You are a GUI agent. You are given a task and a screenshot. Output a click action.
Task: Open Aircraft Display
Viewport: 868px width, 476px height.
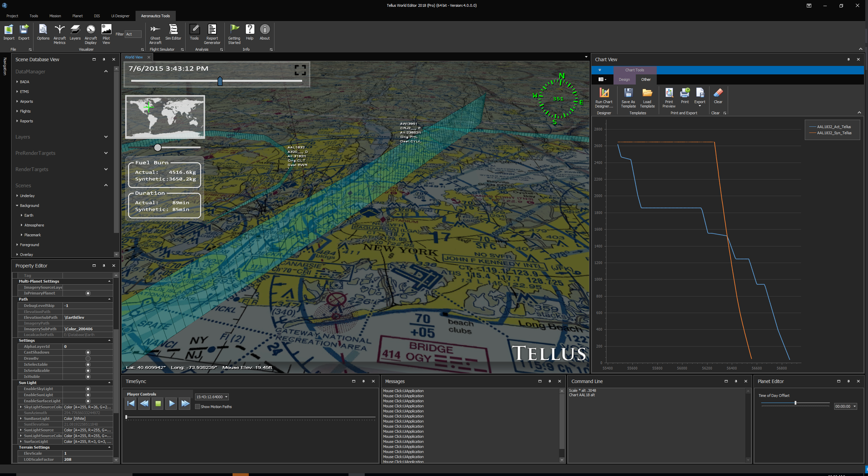(x=91, y=34)
